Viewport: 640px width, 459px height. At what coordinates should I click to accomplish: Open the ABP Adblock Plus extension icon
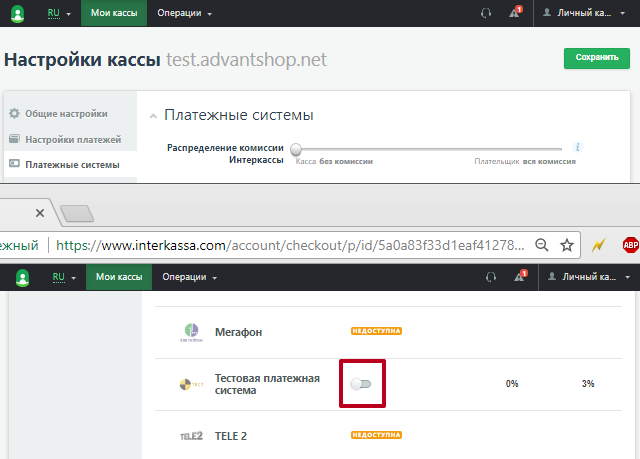[630, 245]
